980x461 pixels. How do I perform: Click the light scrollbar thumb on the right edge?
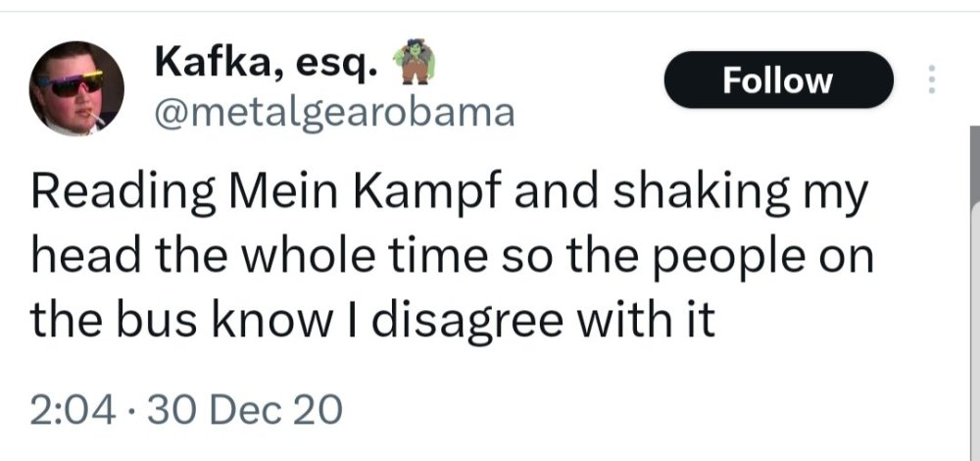point(974,332)
